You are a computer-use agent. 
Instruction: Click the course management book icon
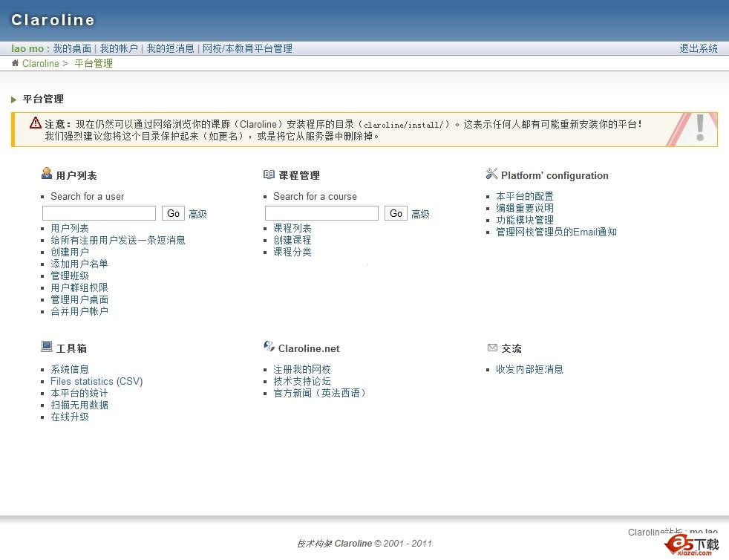point(269,175)
